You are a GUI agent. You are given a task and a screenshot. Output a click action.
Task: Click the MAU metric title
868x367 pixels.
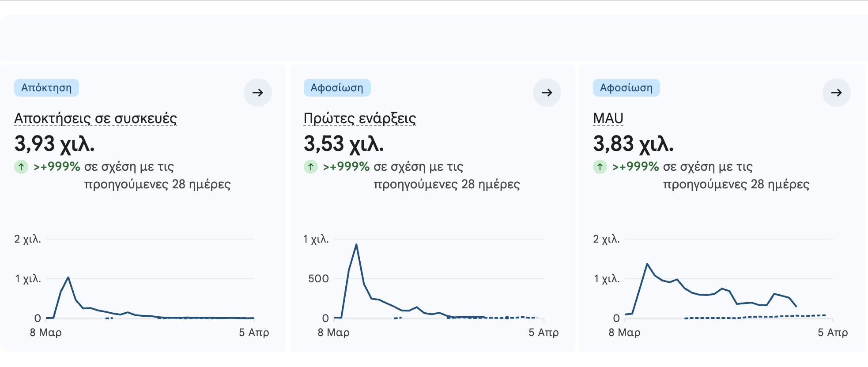608,118
